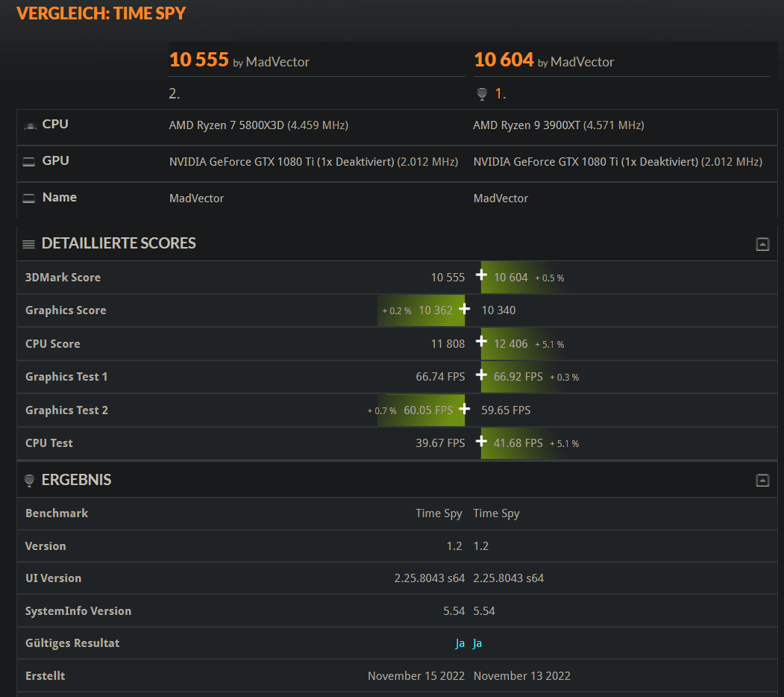784x697 pixels.
Task: Click the Benchmark row label
Action: click(x=57, y=513)
